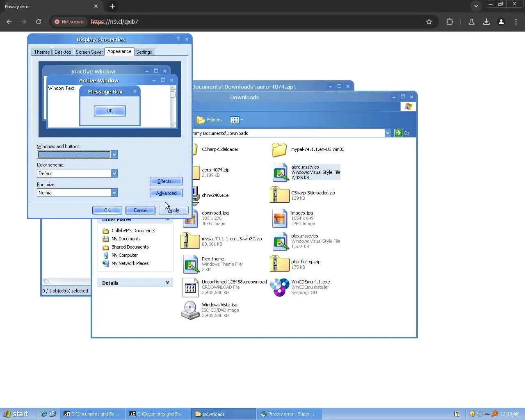The height and width of the screenshot is (420, 525).
Task: Select the Unconfirmed 128458.crdownload file icon
Action: [190, 287]
